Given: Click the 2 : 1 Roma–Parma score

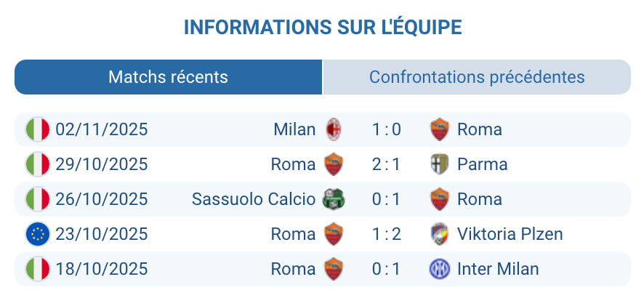Looking at the screenshot, I should (386, 164).
